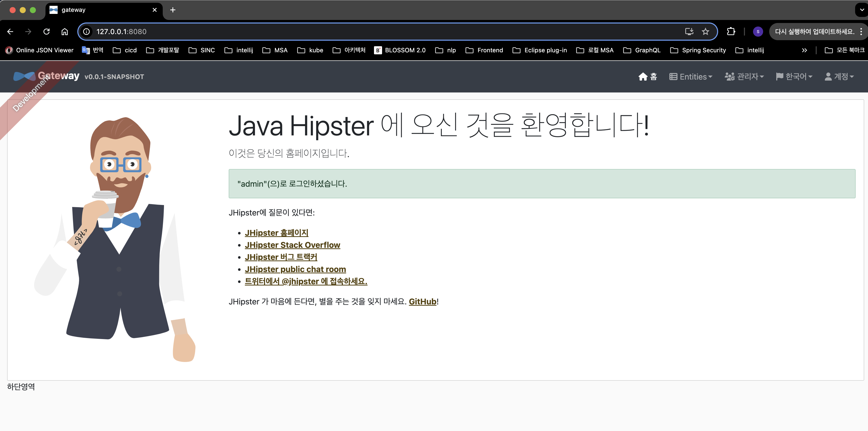868x431 pixels.
Task: Bookmark this page with the star icon
Action: tap(705, 32)
